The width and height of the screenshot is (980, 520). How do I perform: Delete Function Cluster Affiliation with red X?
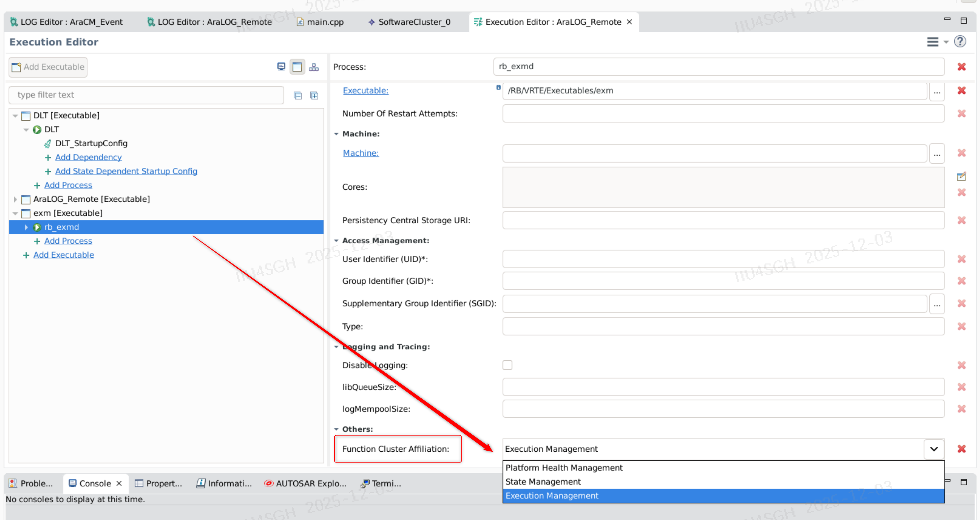[961, 449]
